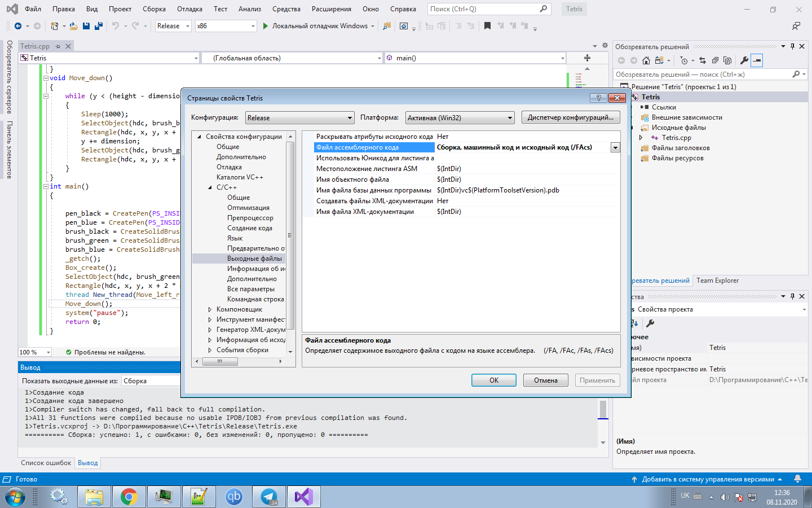Viewport: 812px width, 508px height.
Task: Toggle preview selected items in Solution Explorer
Action: pos(757,60)
